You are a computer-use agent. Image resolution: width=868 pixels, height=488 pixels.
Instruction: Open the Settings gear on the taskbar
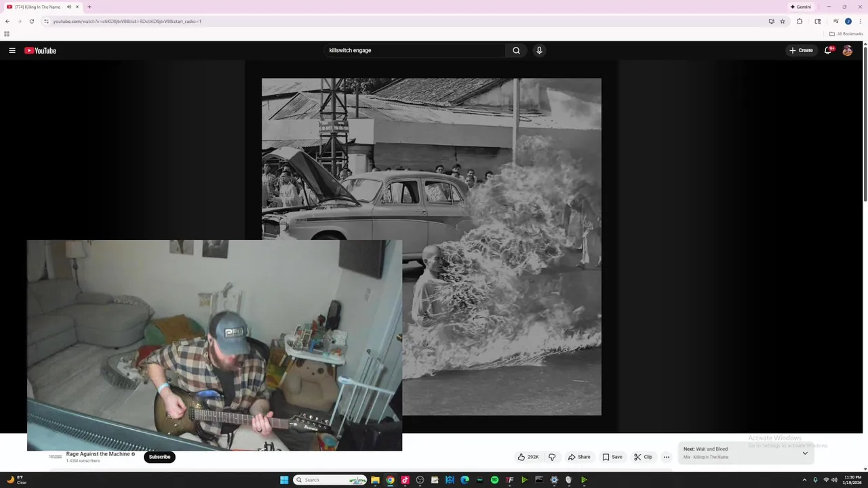coord(554,480)
